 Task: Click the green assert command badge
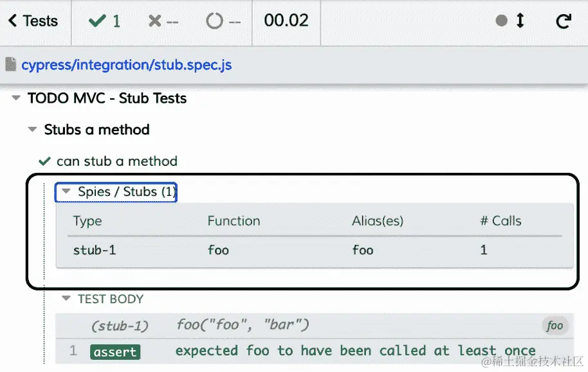click(115, 351)
